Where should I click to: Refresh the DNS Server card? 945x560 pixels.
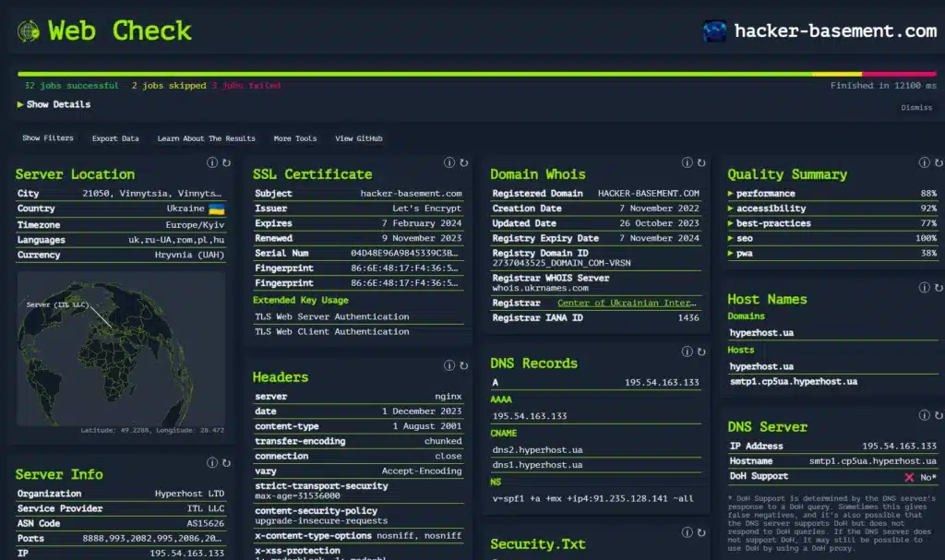[939, 415]
